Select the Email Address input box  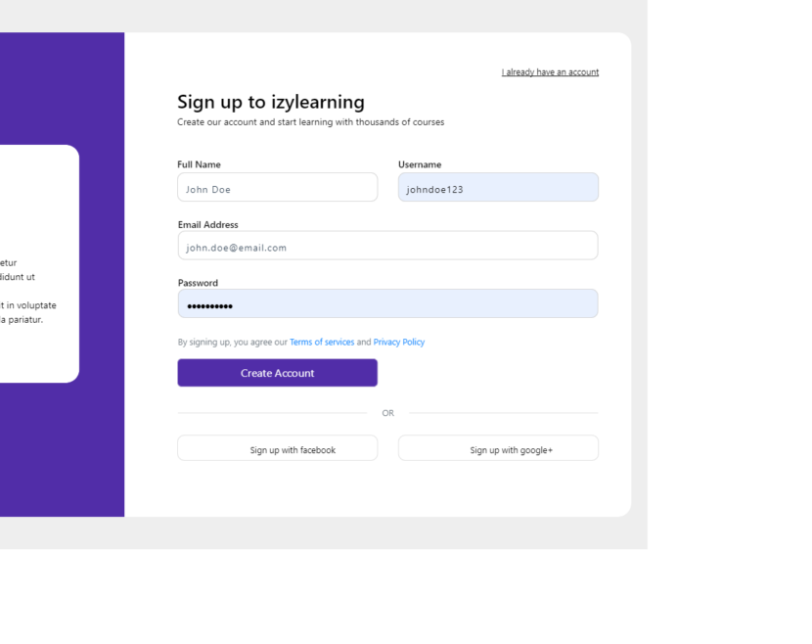point(387,246)
